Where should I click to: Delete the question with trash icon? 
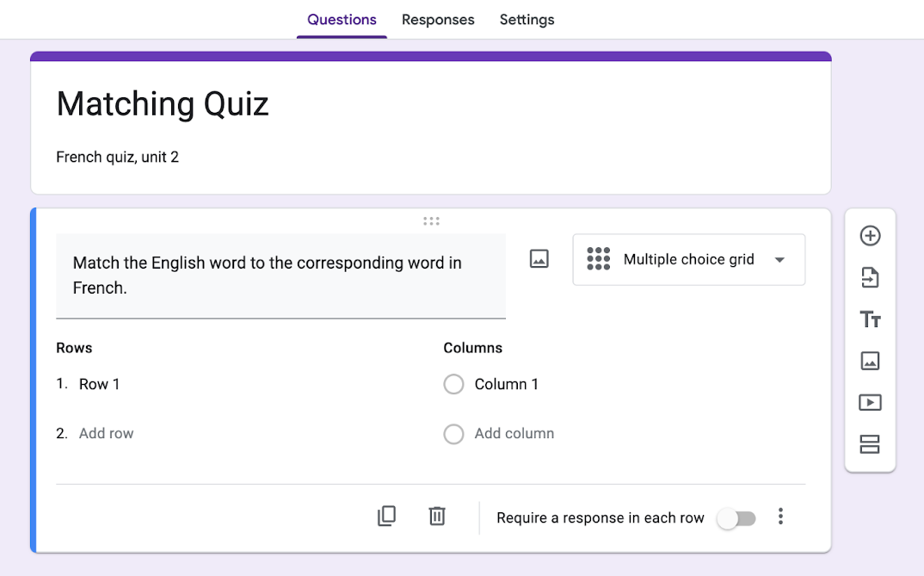[437, 517]
